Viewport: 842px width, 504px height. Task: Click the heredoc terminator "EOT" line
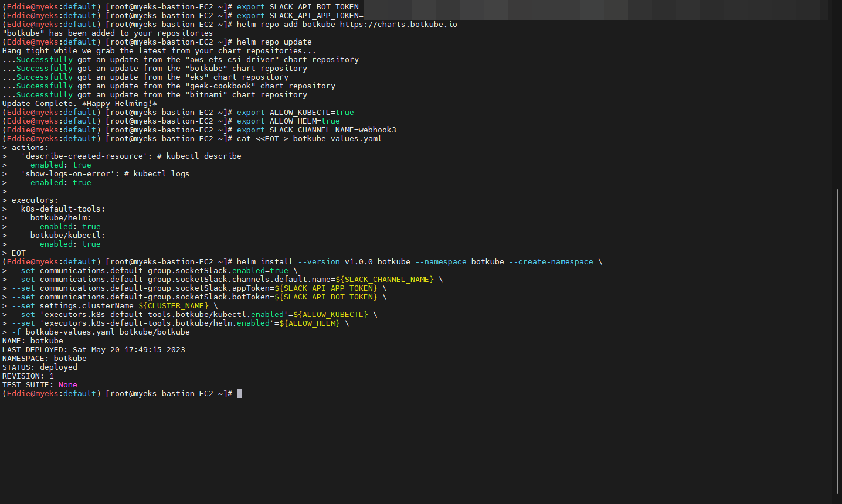tap(19, 253)
